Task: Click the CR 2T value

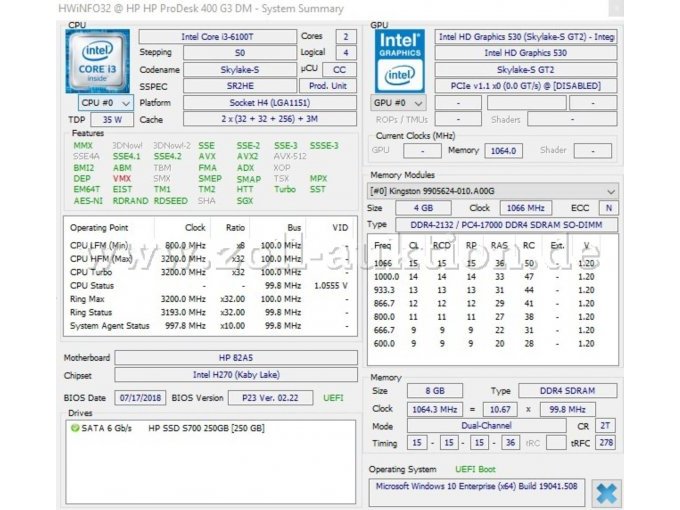Action: pyautogui.click(x=605, y=426)
